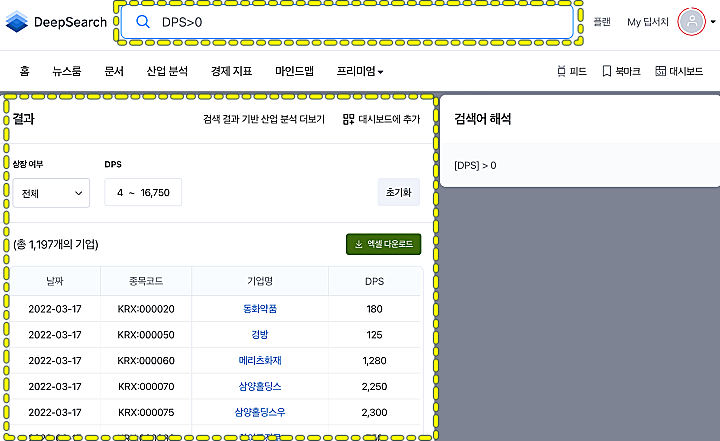The height and width of the screenshot is (441, 720).
Task: Click the 종목코드 column header
Action: pos(146,281)
